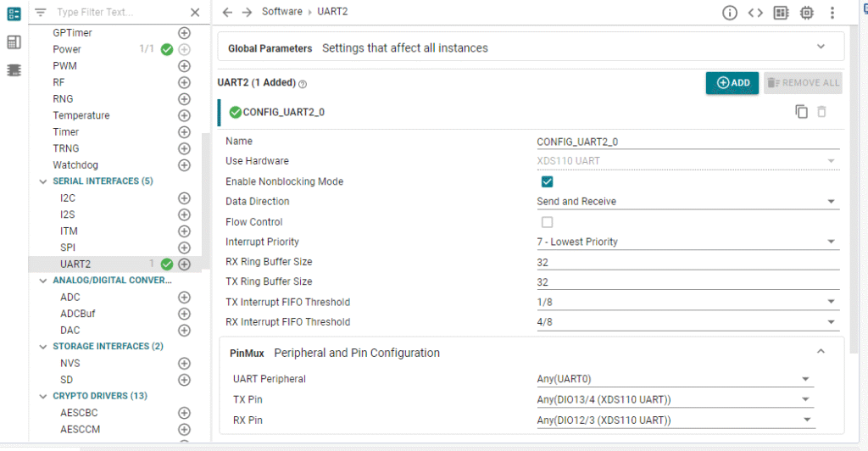The height and width of the screenshot is (451, 868).
Task: Click the RX Ring Buffer Size field
Action: pyautogui.click(x=687, y=263)
